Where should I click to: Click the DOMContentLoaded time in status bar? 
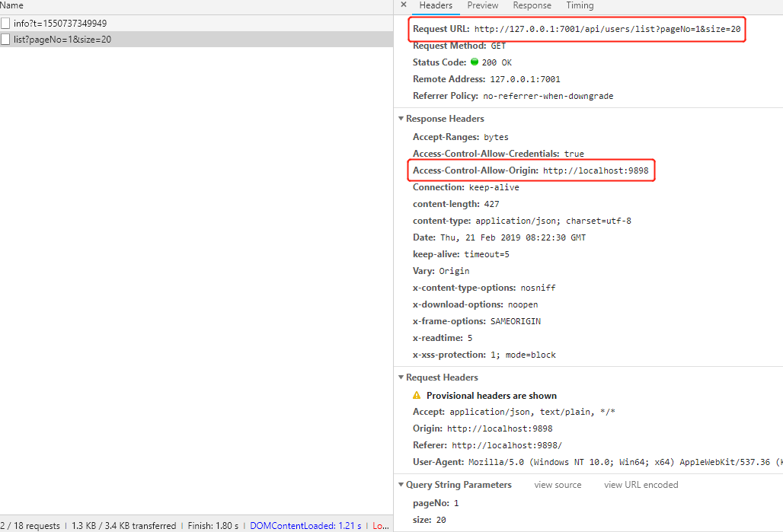click(305, 526)
